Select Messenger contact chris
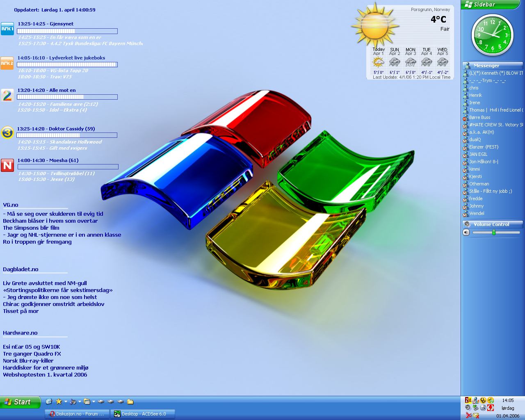This screenshot has height=420, width=525. tap(474, 88)
